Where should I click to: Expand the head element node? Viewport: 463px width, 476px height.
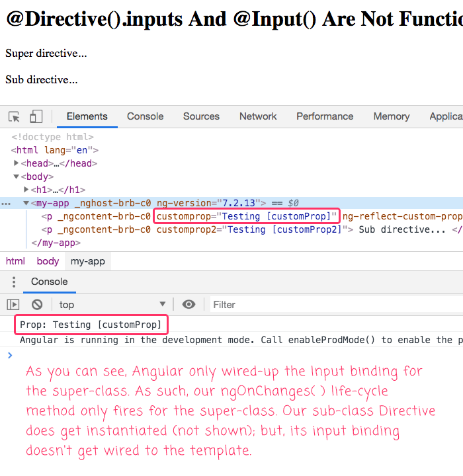click(16, 163)
